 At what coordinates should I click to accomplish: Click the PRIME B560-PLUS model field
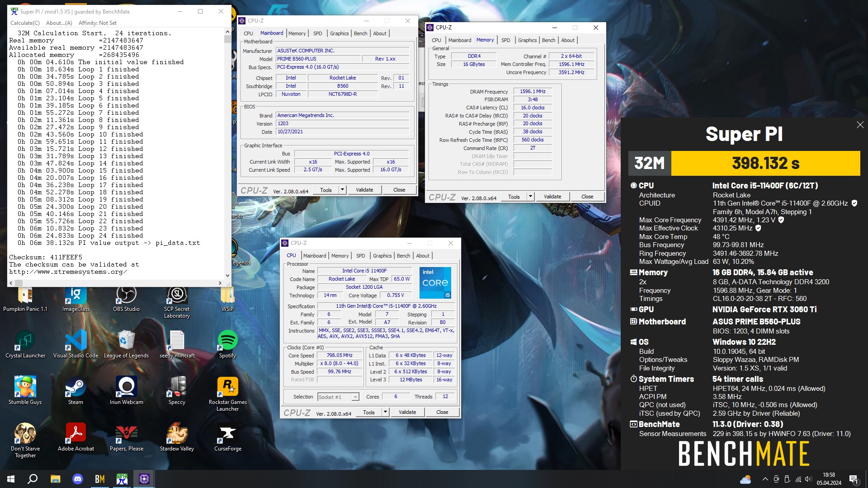318,59
